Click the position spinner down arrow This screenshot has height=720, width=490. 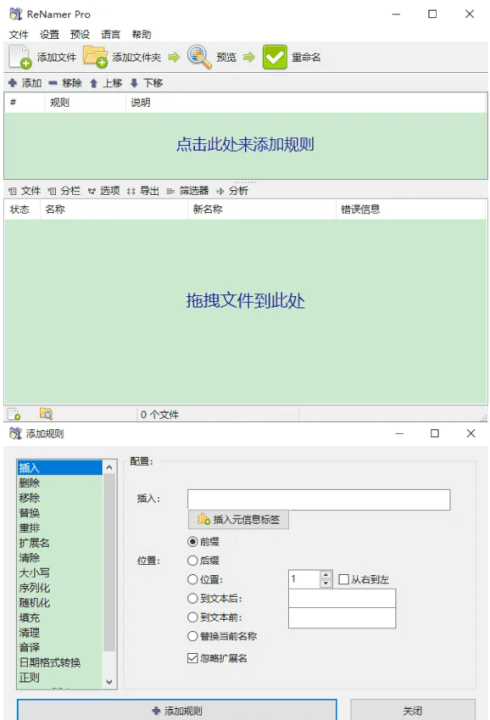(326, 584)
